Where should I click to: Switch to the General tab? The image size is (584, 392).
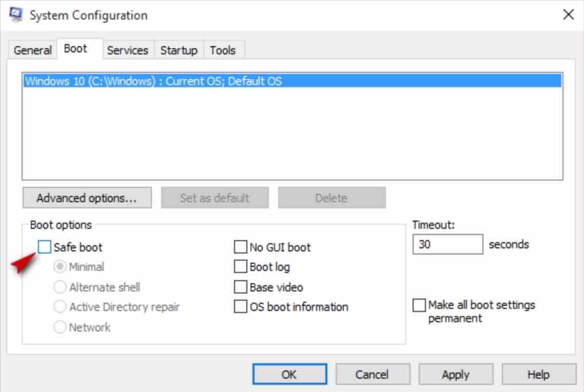32,50
